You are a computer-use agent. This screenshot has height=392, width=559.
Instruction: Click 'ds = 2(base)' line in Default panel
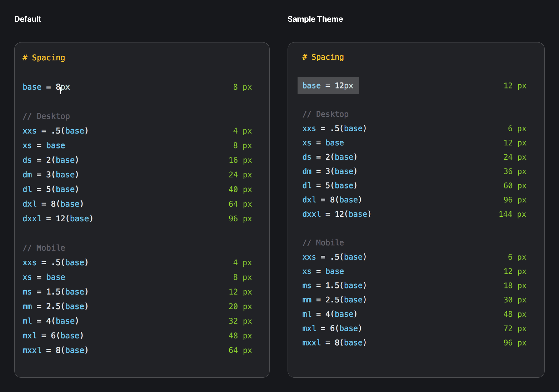point(51,160)
